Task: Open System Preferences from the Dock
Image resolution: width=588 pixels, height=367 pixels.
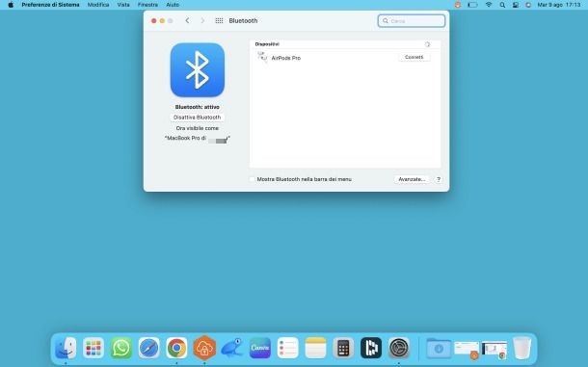Action: [399, 348]
